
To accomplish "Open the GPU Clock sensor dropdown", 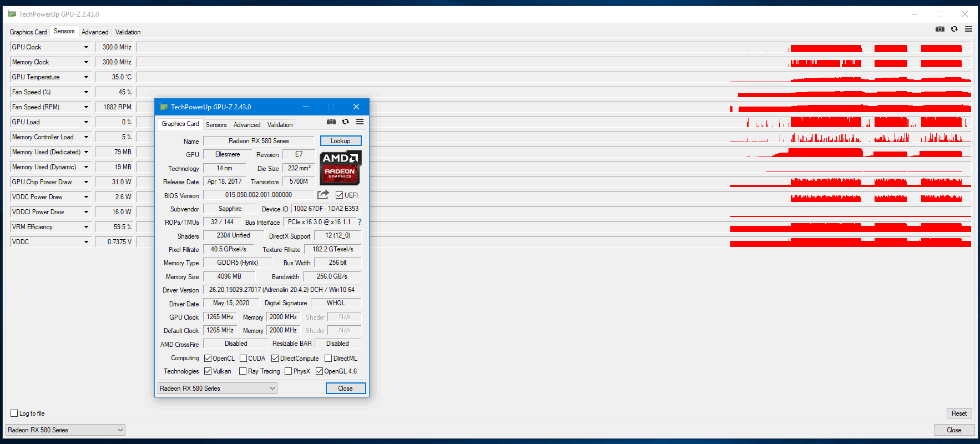I will point(86,47).
